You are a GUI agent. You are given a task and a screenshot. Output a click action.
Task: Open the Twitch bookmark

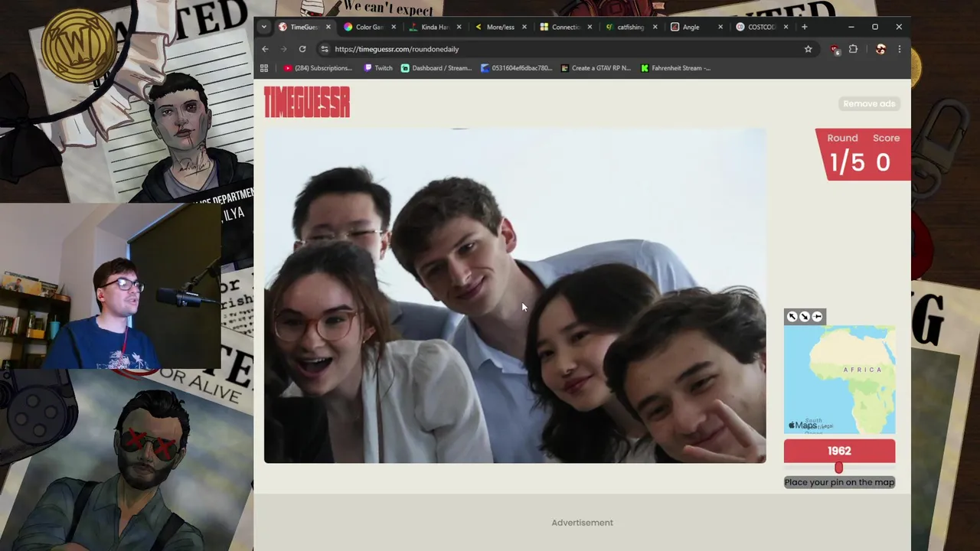[378, 68]
